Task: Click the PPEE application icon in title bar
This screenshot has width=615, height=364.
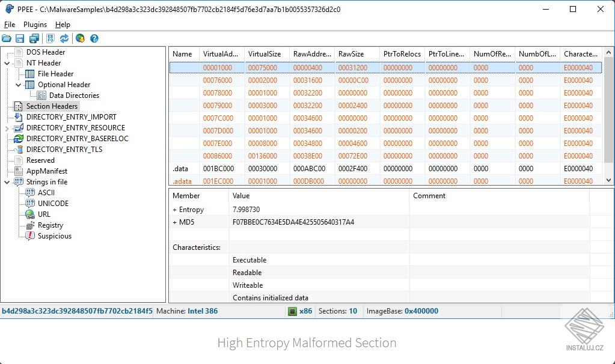Action: tap(9, 9)
